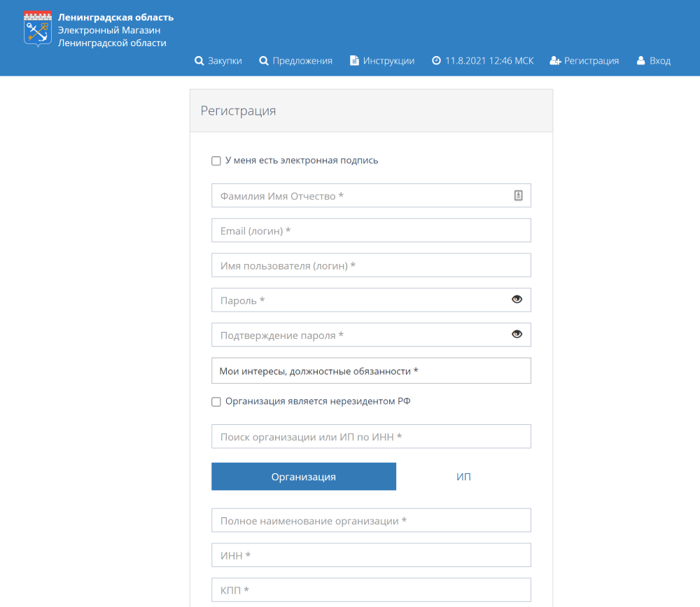Click the Имя пользователя (логин) field
Image resolution: width=700 pixels, height=607 pixels.
coord(372,265)
